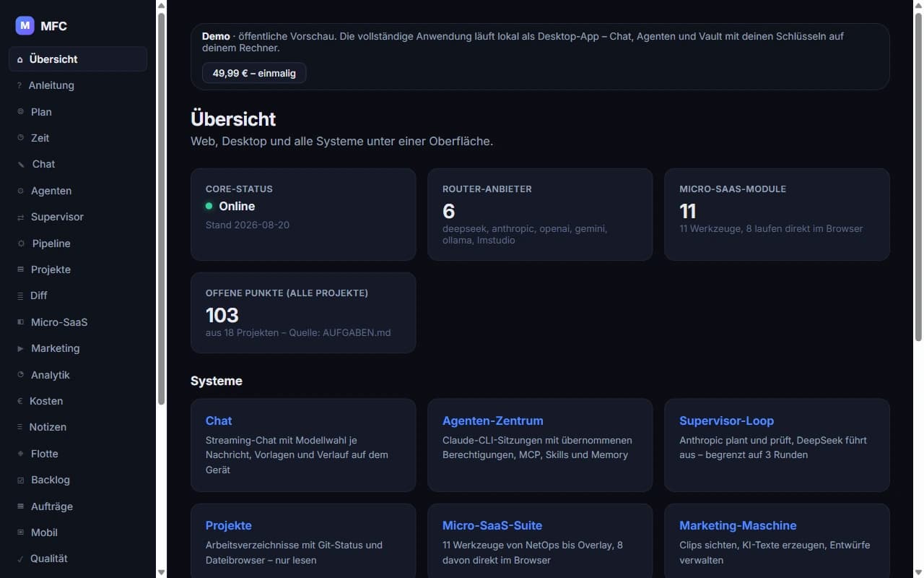924x578 pixels.
Task: Click the icon beside Chat in sidebar
Action: click(21, 164)
